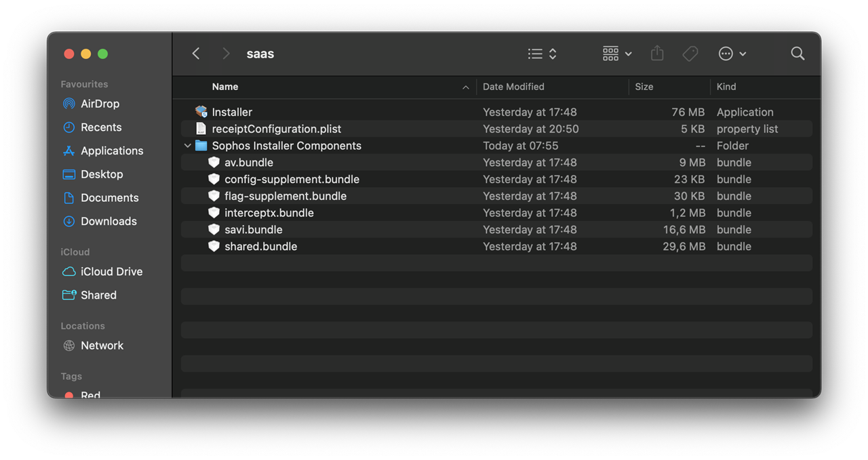Select the flag-supplement.bundle shield icon
The height and width of the screenshot is (460, 868).
214,196
